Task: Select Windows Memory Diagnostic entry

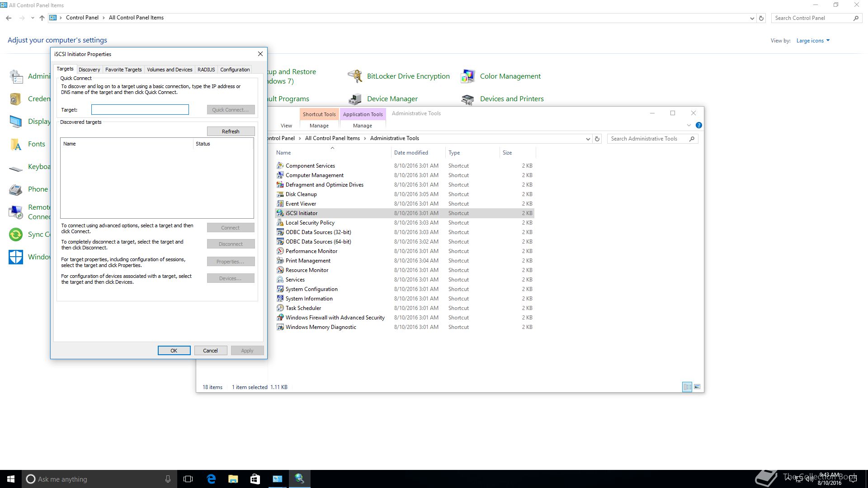Action: [x=321, y=327]
